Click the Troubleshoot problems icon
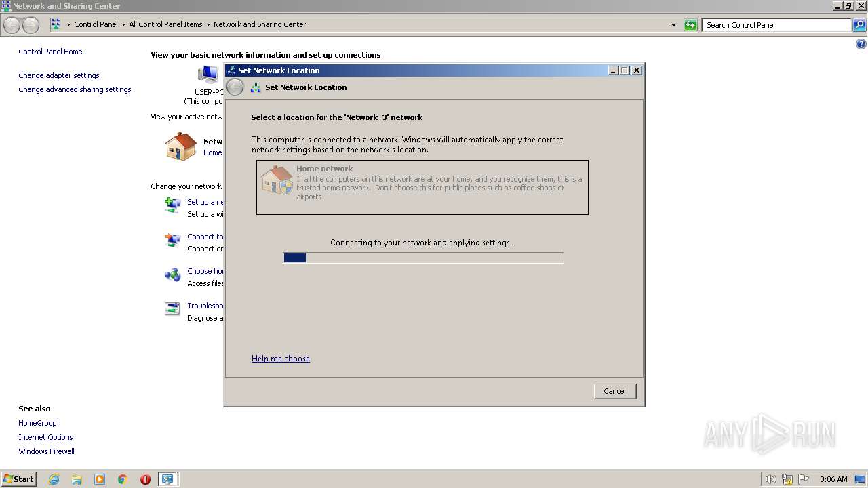 coord(172,309)
